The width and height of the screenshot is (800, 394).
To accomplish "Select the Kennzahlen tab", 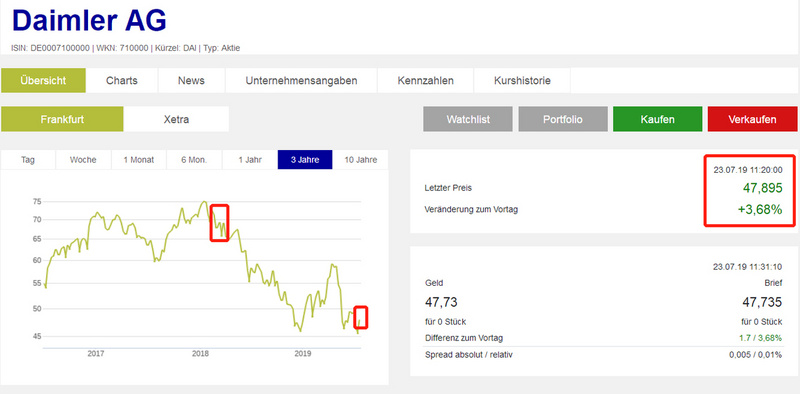I will (x=426, y=81).
